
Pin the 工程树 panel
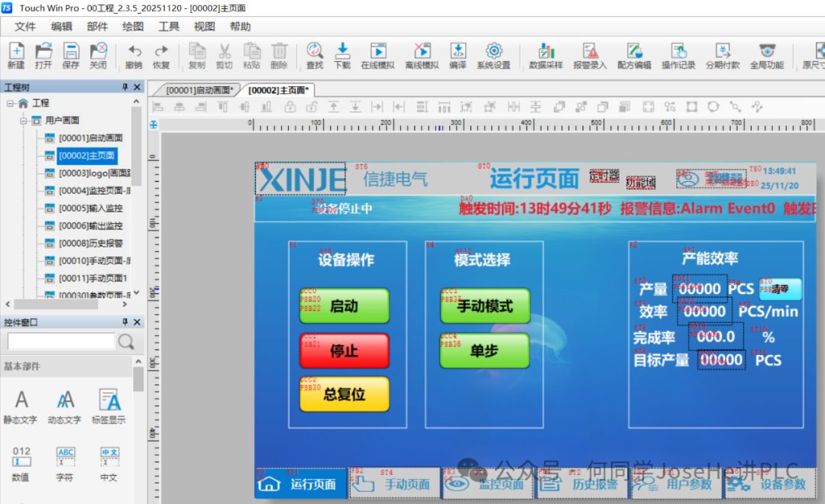tap(125, 87)
